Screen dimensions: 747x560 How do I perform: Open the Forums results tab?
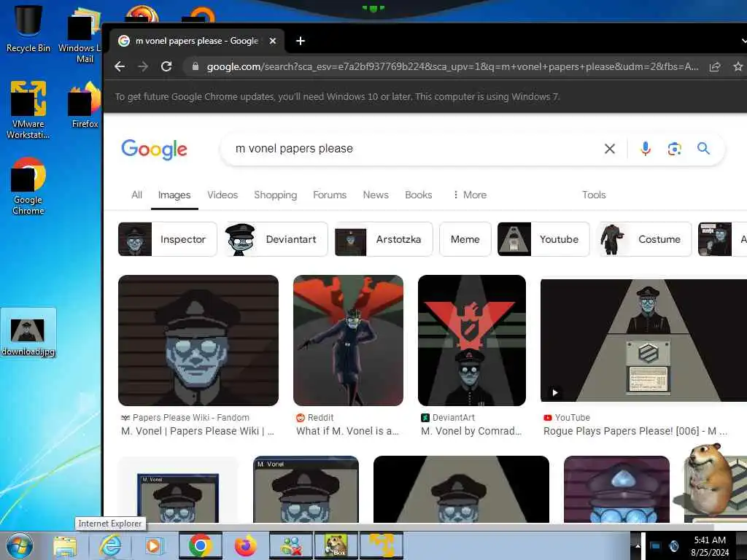coord(330,195)
